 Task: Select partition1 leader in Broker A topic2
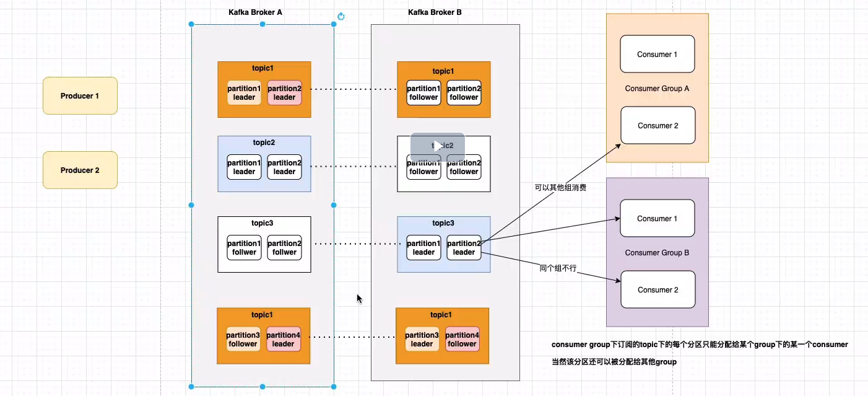click(244, 167)
